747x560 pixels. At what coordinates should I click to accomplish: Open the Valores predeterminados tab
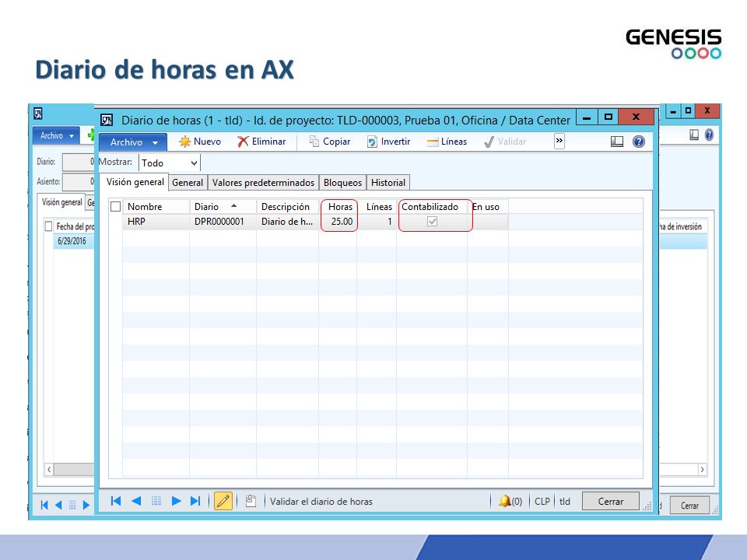pos(264,183)
